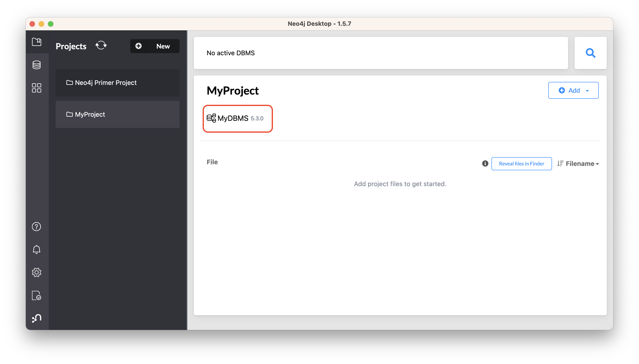Create a New project
The width and height of the screenshot is (639, 364).
pos(155,46)
